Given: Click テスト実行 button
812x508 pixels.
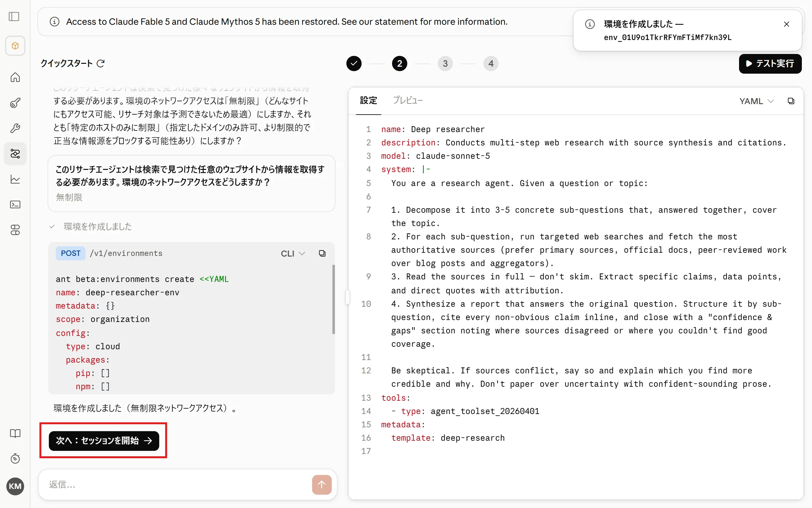Looking at the screenshot, I should click(770, 63).
